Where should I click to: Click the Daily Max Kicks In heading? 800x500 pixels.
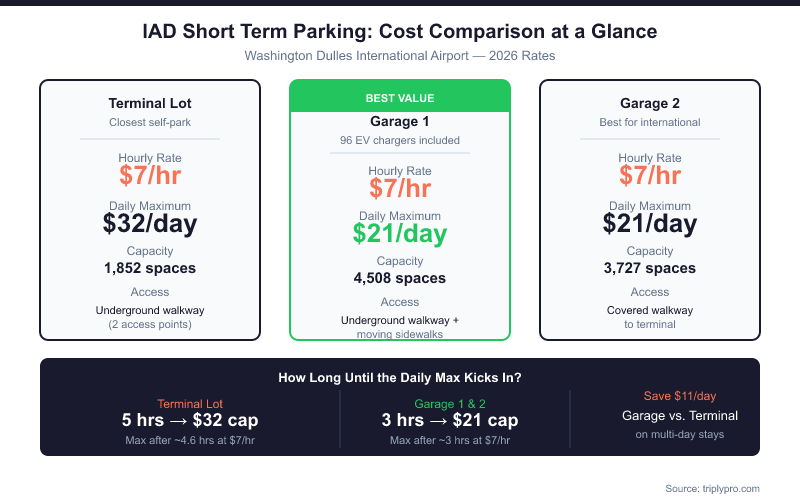[x=400, y=378]
